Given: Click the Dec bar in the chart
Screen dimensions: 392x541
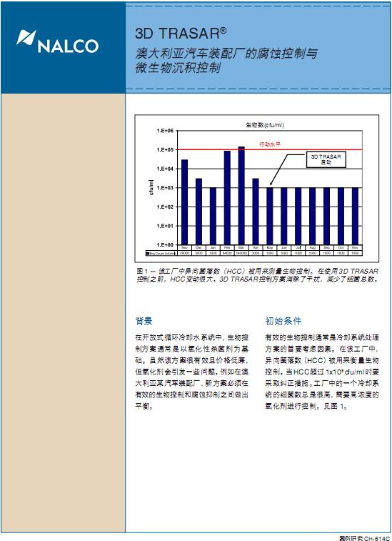Looking at the screenshot, I should (199, 212).
